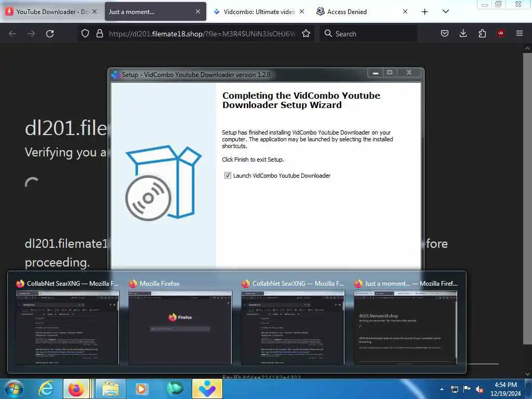Open the muted volume tray icon
Viewport: 532px width, 399px height.
(480, 389)
